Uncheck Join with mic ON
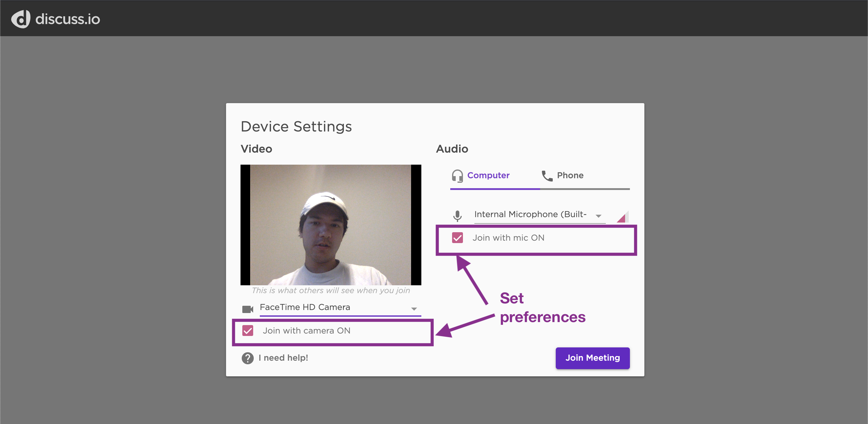This screenshot has width=868, height=424. [457, 238]
